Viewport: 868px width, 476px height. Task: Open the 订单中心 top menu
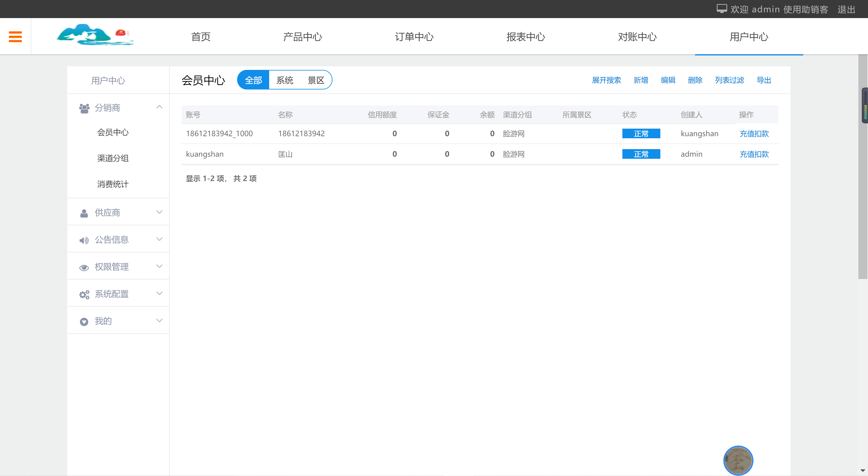[x=414, y=37]
